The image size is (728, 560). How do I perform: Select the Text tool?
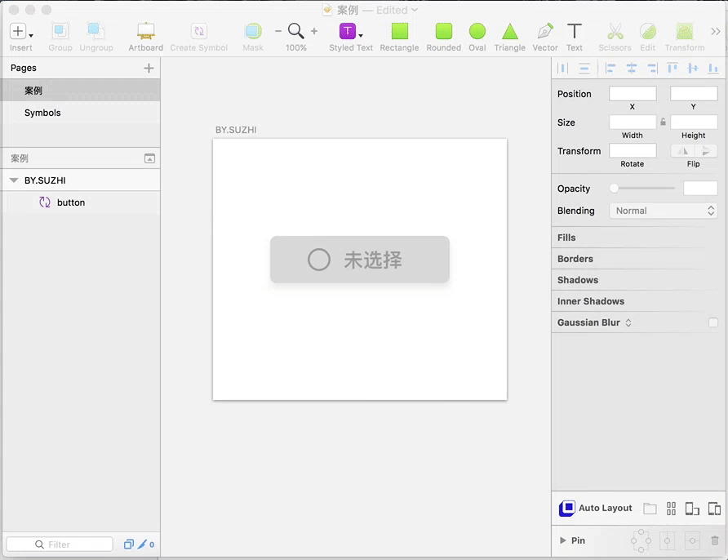(x=575, y=31)
